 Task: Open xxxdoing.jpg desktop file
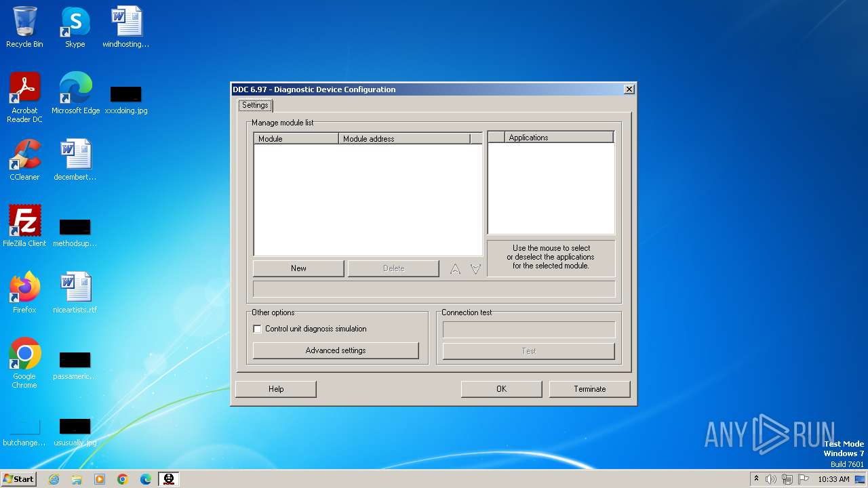tap(126, 99)
